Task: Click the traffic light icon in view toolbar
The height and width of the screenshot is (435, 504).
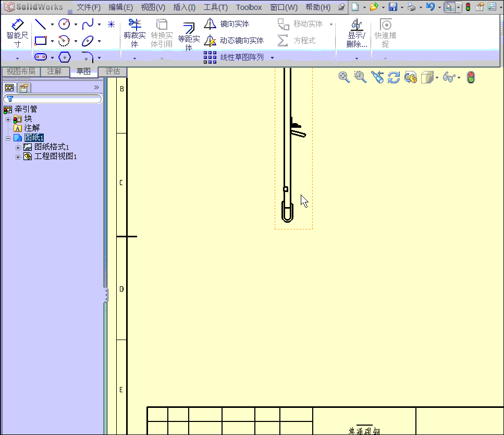Action: coord(471,78)
